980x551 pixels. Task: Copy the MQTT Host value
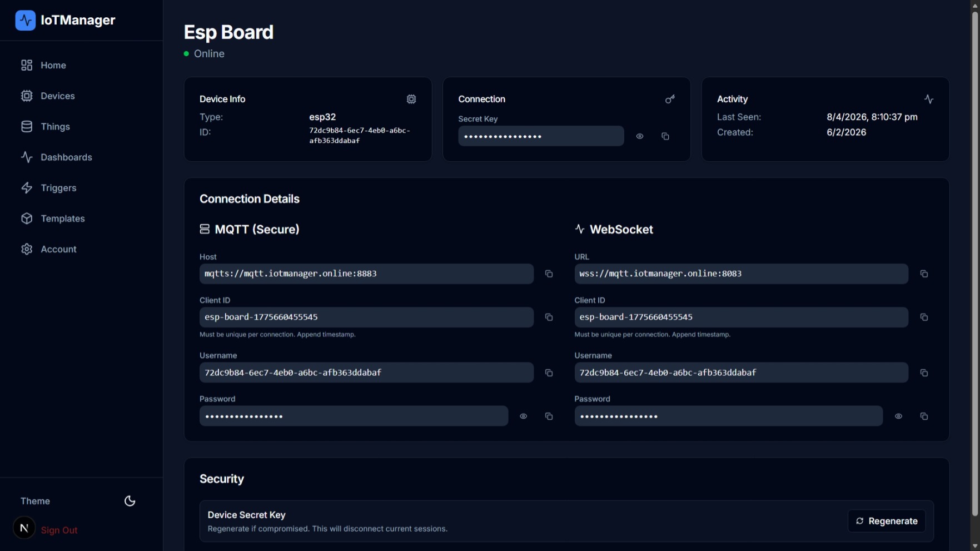549,274
